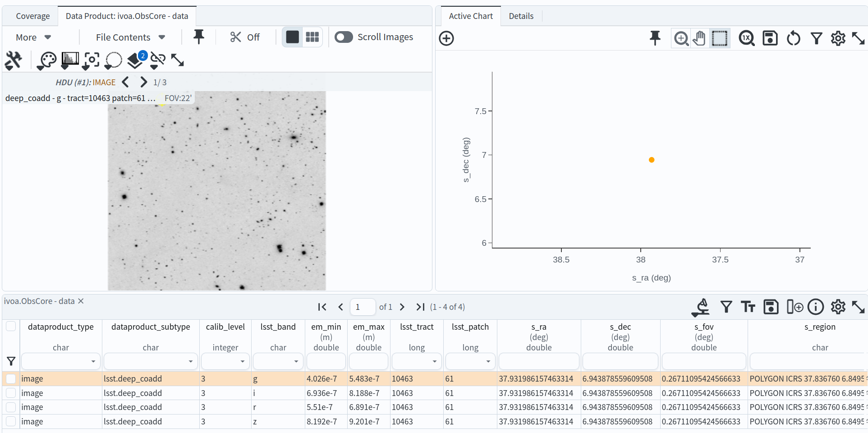This screenshot has height=433, width=868.
Task: Toggle the Scroll Images switch
Action: [x=344, y=37]
